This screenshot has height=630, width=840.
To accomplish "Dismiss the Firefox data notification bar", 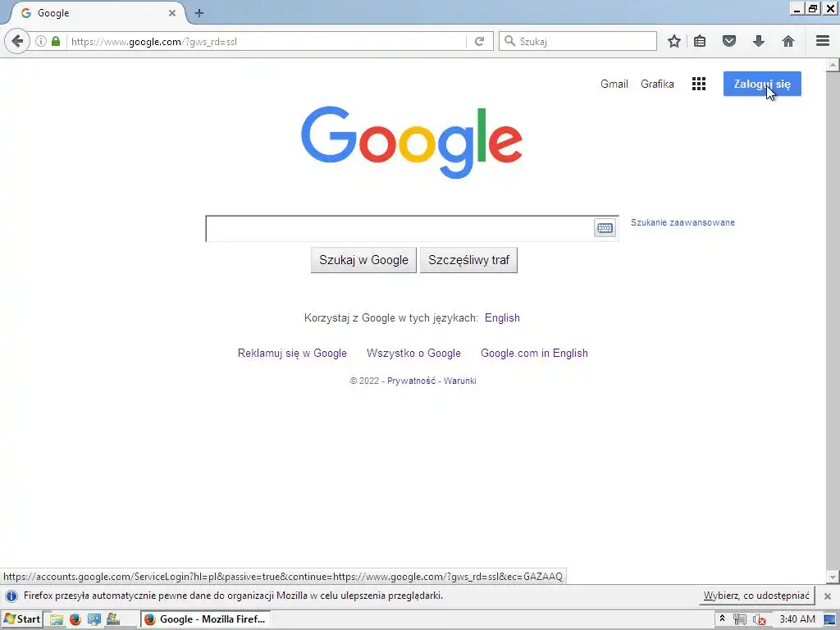I will [x=827, y=596].
